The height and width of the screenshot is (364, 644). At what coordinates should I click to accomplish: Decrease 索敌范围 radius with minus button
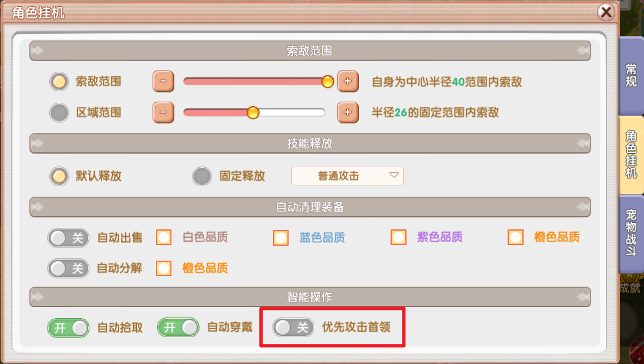pyautogui.click(x=163, y=82)
